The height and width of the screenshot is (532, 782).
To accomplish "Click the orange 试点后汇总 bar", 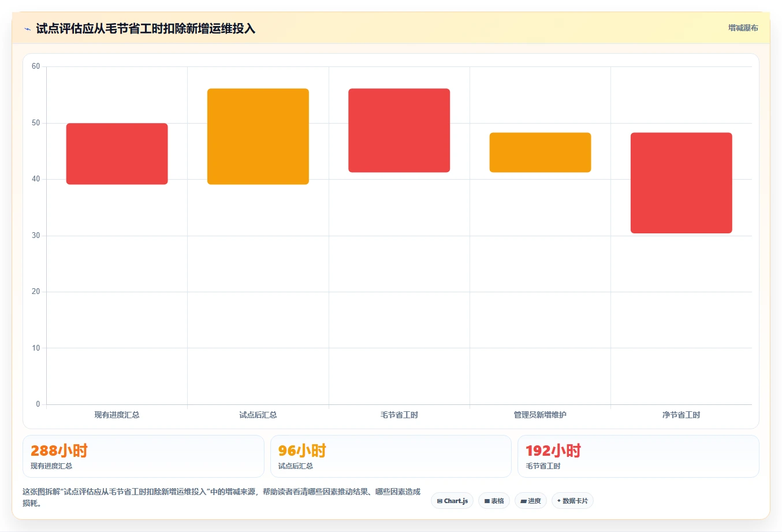I will [x=258, y=136].
